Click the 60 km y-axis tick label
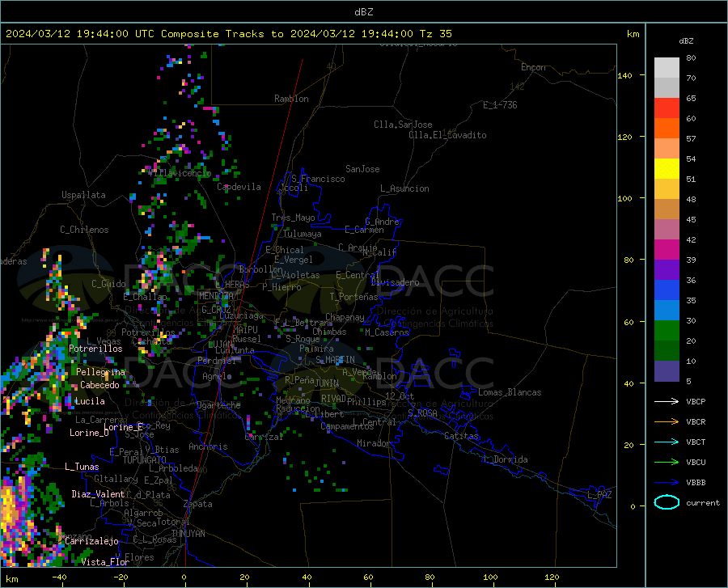The width and height of the screenshot is (728, 588). tap(629, 322)
